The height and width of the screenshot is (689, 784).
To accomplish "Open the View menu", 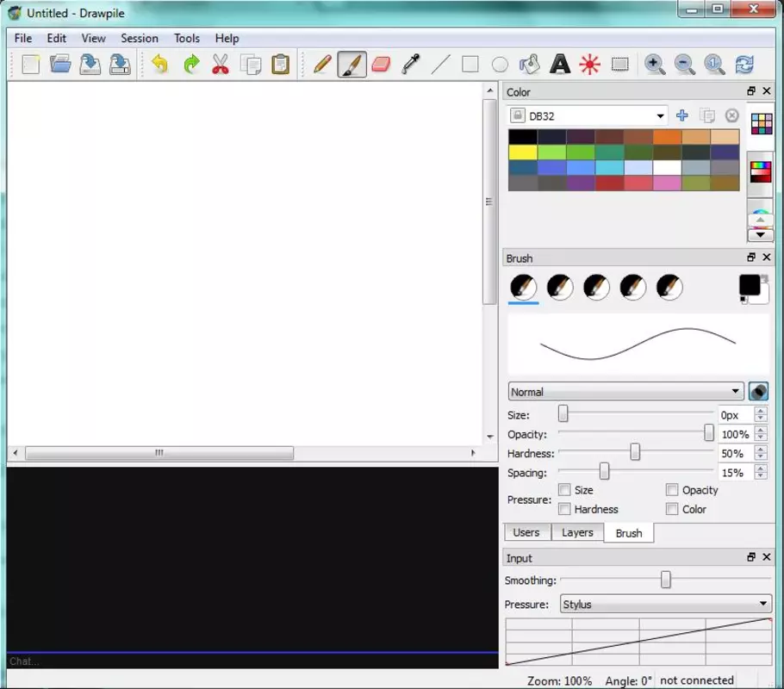I will pos(94,39).
